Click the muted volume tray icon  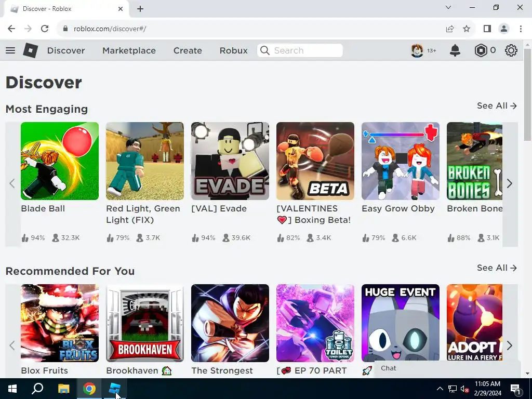tap(464, 389)
